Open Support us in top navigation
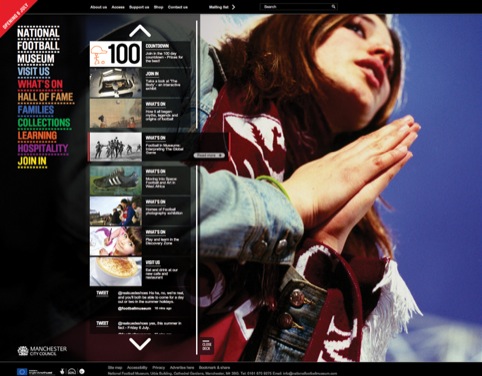The height and width of the screenshot is (376, 482). [x=139, y=7]
